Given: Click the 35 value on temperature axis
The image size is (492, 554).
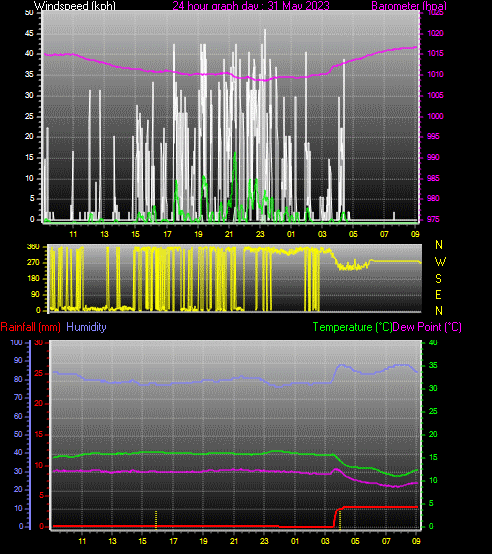Looking at the screenshot, I should pos(433,365).
